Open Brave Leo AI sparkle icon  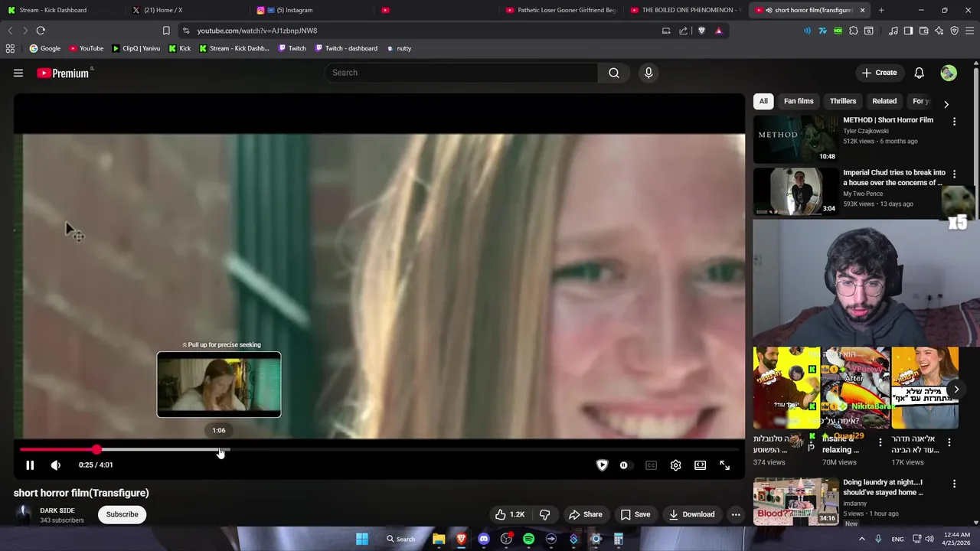[x=939, y=31]
